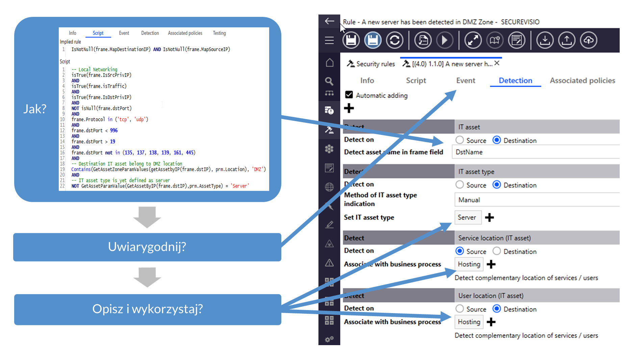Viewport: 644px width, 361px height.
Task: Go back using the arrow above the sidebar
Action: point(329,21)
